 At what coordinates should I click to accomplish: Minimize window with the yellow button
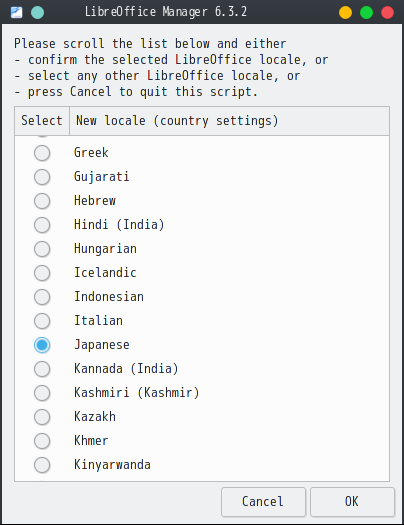click(x=345, y=12)
